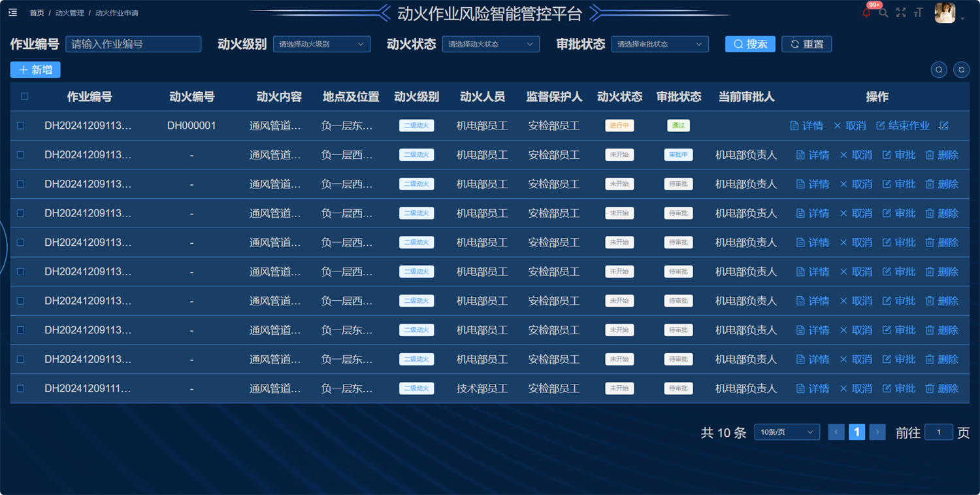Click the 搜索 button
Screen dimensions: 980x495
pyautogui.click(x=750, y=44)
